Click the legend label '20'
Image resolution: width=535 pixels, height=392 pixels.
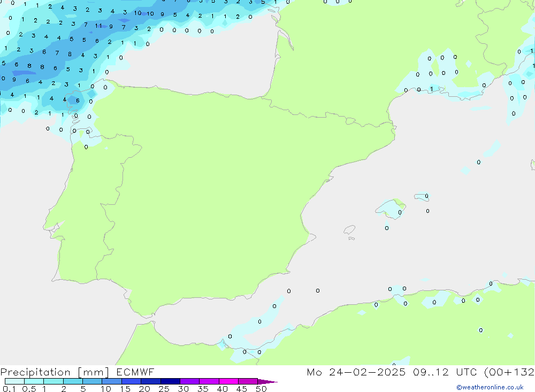click(144, 389)
